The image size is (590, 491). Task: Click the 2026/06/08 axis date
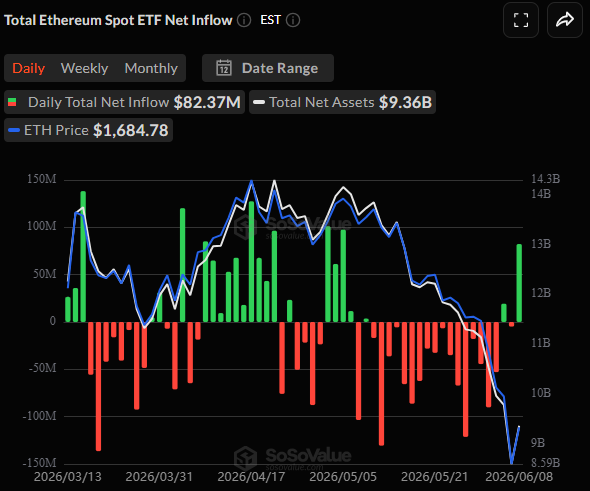pos(519,477)
